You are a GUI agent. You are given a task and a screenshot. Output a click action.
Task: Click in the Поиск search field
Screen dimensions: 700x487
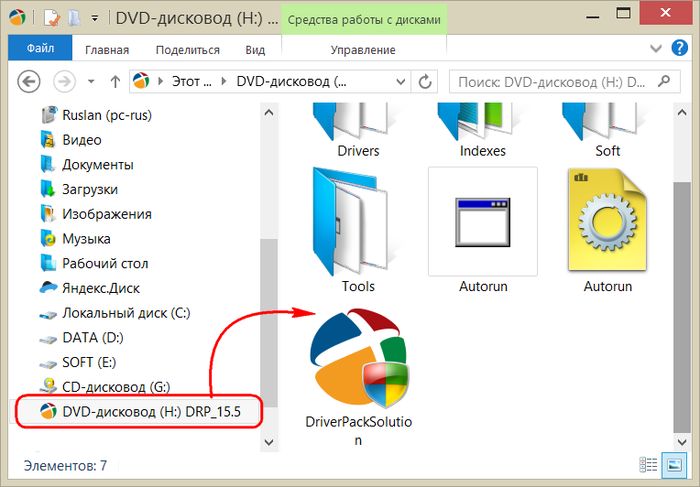coord(550,81)
